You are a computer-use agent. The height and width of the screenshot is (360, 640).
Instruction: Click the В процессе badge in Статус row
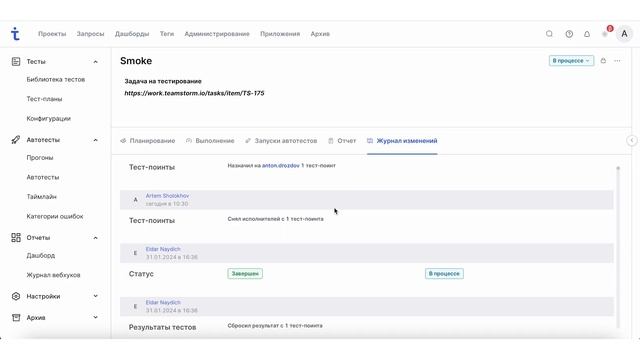444,273
